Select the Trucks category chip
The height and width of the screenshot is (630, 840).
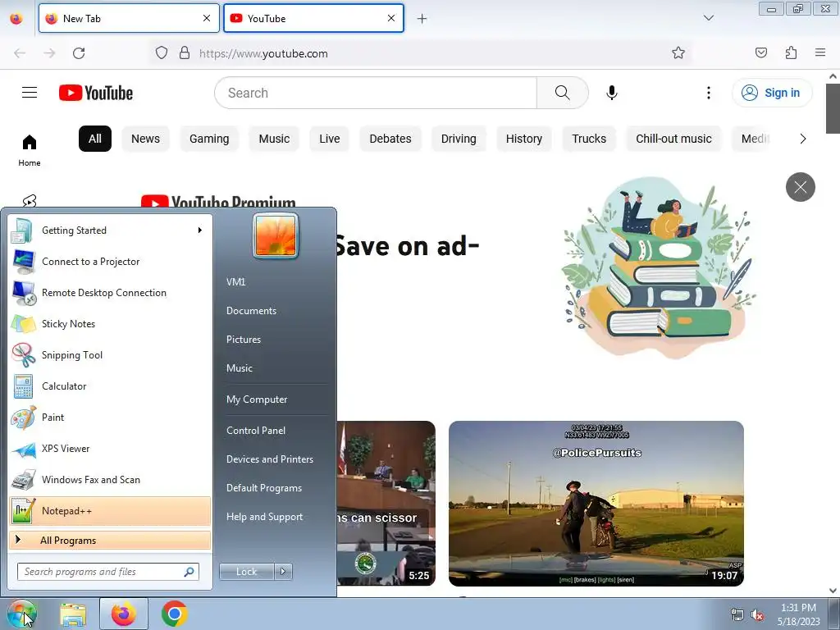589,139
